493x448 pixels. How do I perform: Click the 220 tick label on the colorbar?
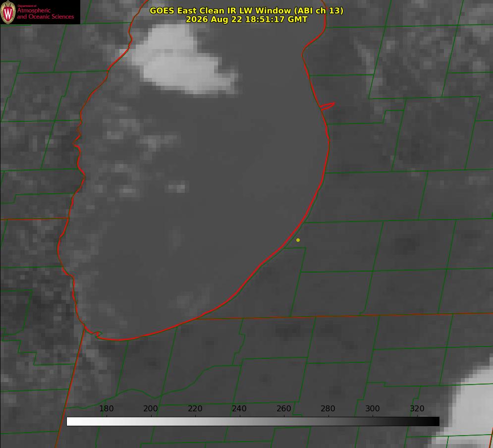pos(195,408)
